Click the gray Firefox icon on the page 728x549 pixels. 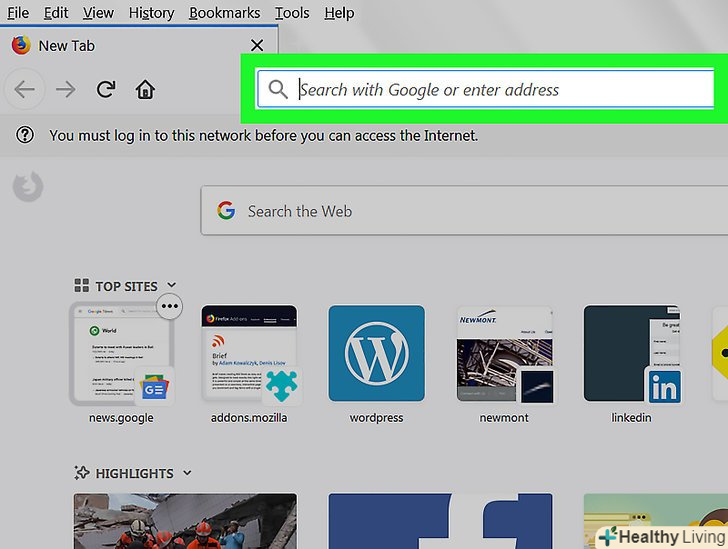point(28,187)
